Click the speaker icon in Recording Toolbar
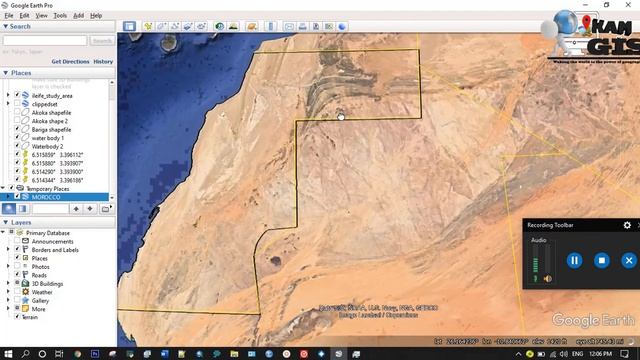This screenshot has height=360, width=640. point(548,278)
